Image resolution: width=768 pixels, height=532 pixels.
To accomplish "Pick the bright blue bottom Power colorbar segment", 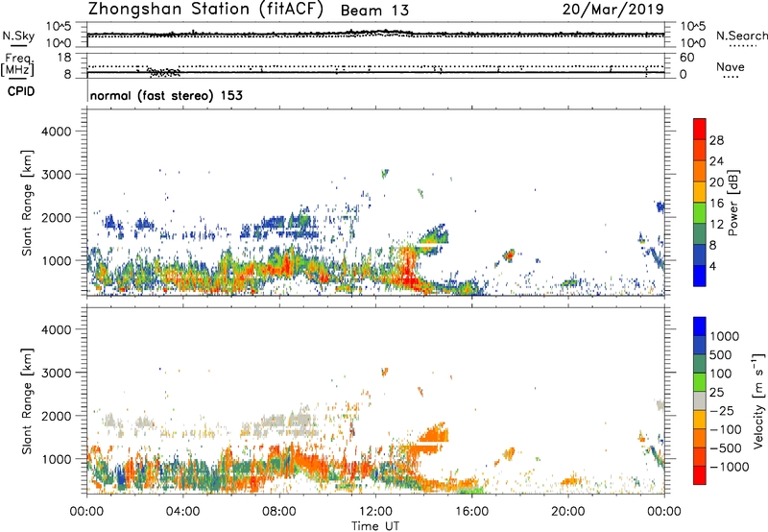I will 700,276.
